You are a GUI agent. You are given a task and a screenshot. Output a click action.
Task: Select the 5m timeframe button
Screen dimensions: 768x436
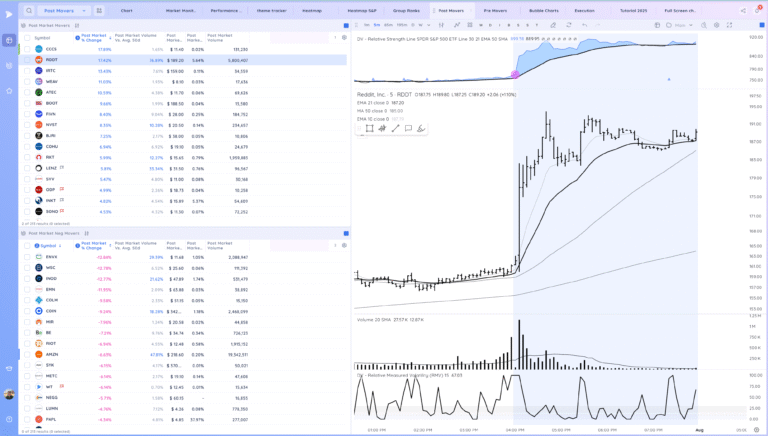pyautogui.click(x=377, y=25)
